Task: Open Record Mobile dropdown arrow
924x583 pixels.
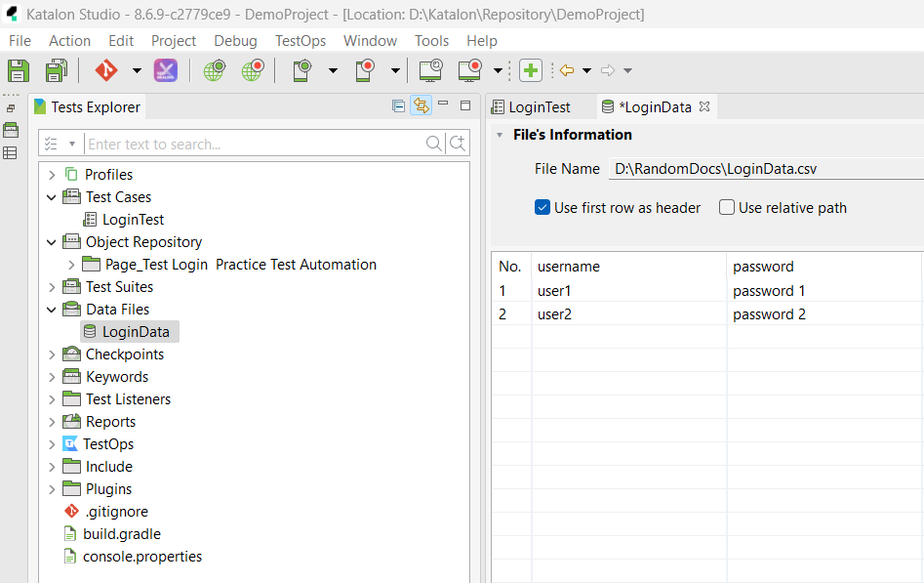Action: [x=395, y=71]
